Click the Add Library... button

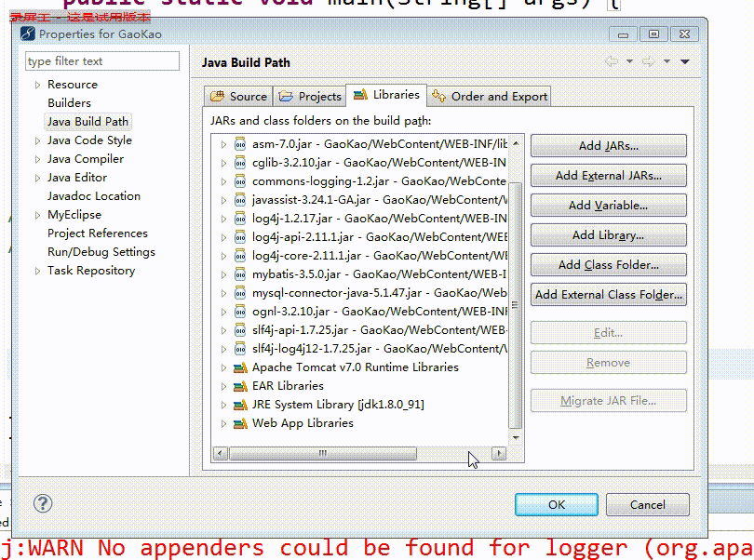click(x=608, y=235)
